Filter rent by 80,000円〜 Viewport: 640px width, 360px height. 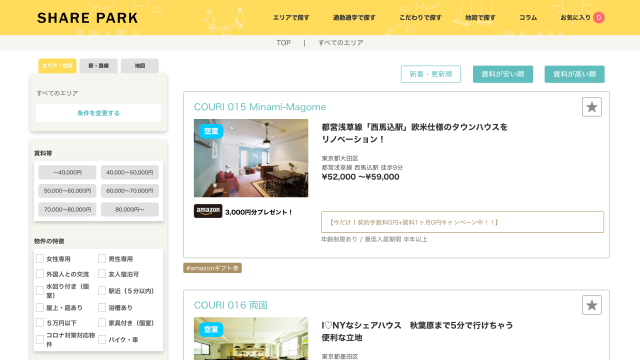pyautogui.click(x=130, y=209)
